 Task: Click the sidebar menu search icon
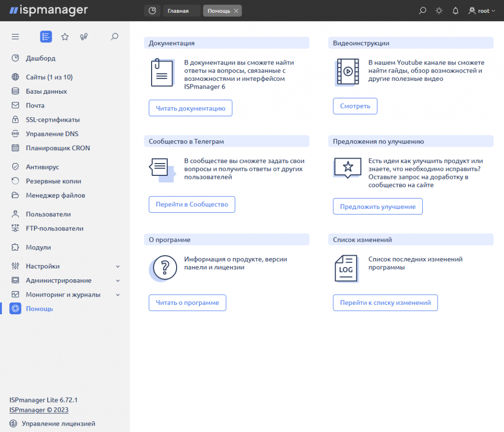(114, 36)
